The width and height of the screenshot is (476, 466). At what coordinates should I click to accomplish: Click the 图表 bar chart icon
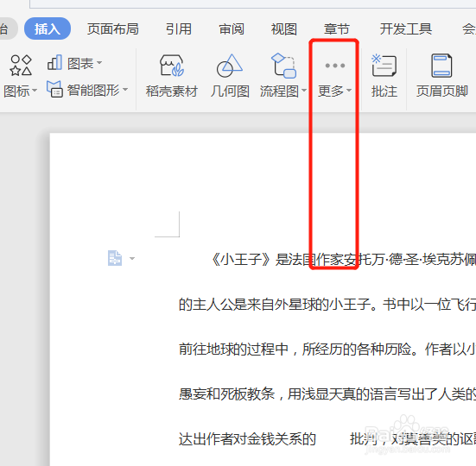[54, 62]
